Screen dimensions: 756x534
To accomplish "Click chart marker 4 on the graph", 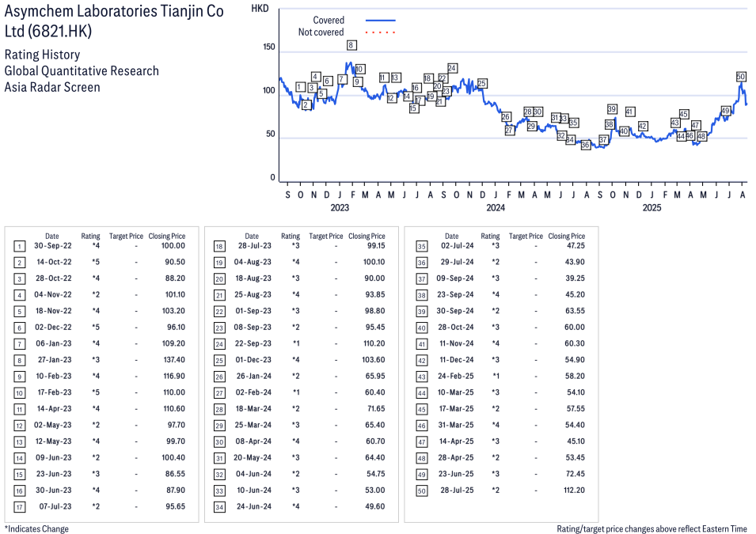I will [315, 77].
